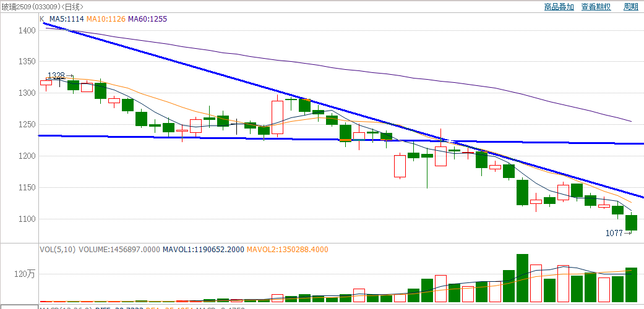Select the tallest green volume bar
The height and width of the screenshot is (309, 644).
522,278
